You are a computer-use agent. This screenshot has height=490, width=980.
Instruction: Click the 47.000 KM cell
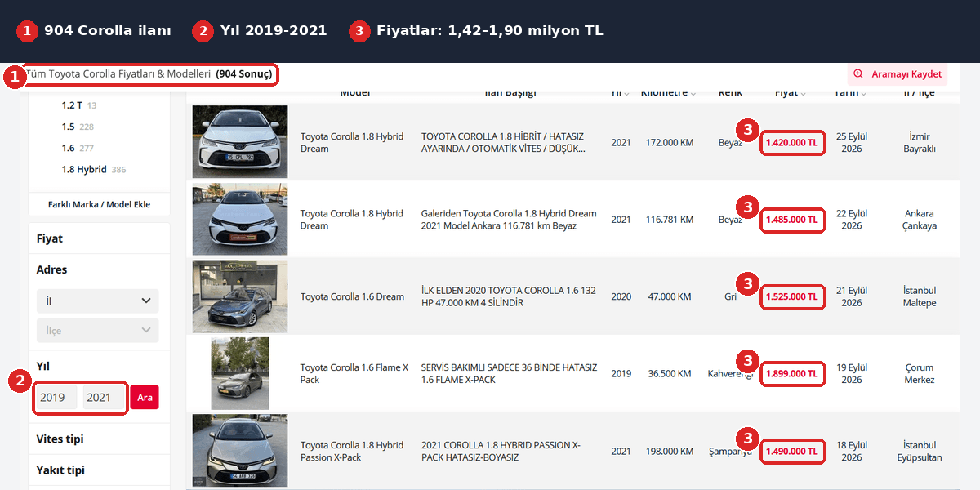(669, 296)
